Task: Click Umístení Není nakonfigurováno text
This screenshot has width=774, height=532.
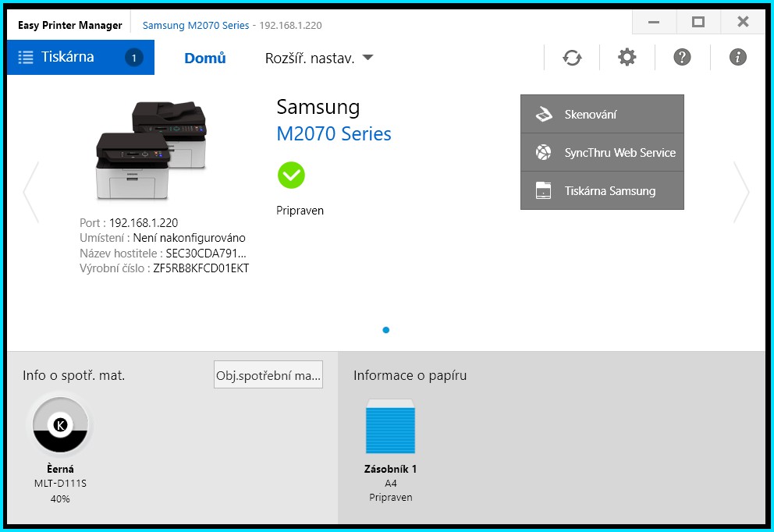Action: 162,238
